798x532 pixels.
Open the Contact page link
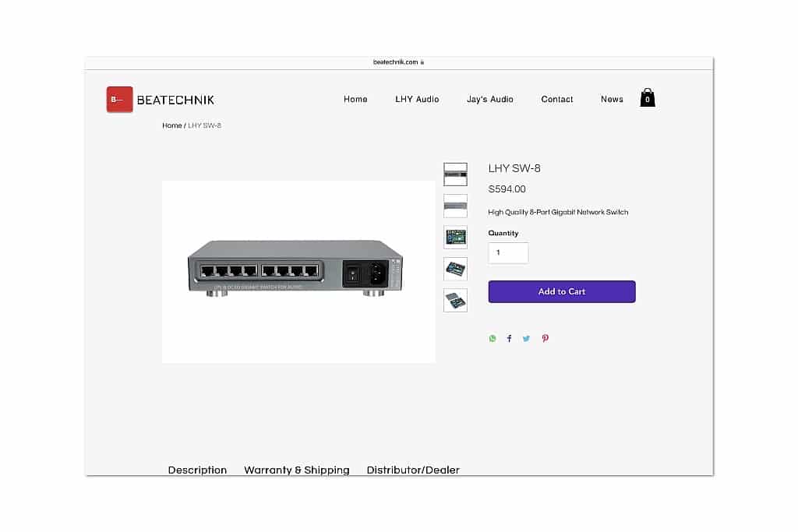click(x=556, y=99)
